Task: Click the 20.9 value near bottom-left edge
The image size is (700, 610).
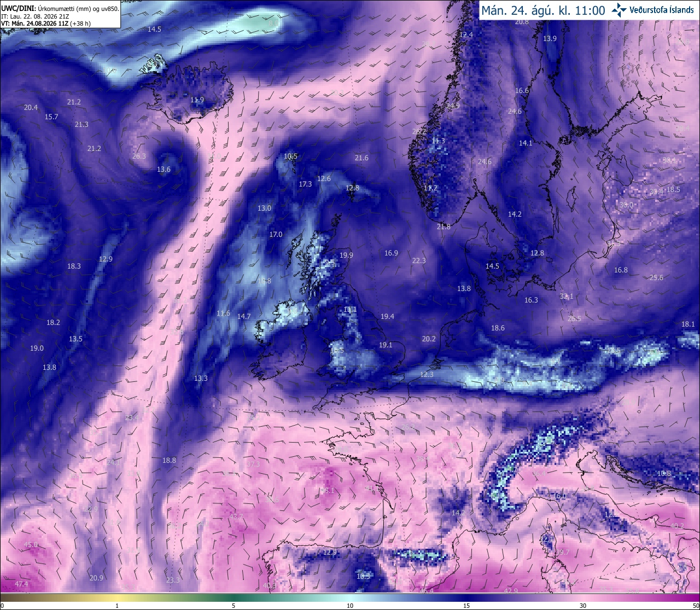Action: pos(96,578)
